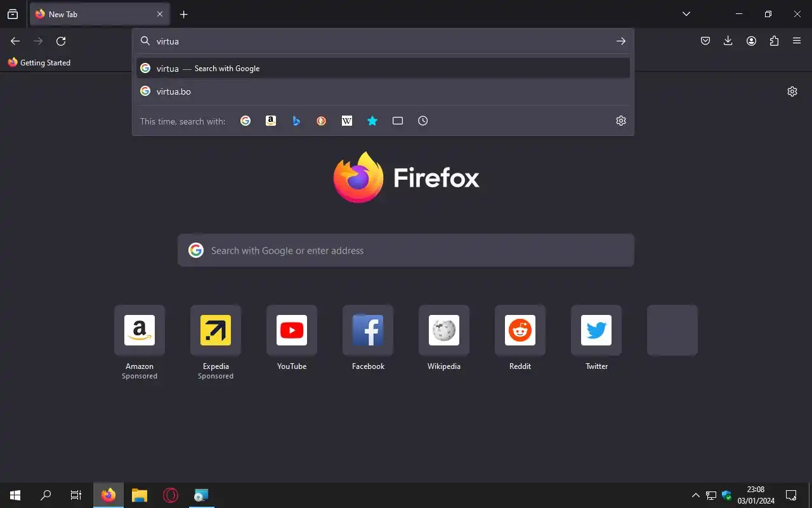The width and height of the screenshot is (812, 508).
Task: Click the Go arrow in address bar
Action: click(620, 41)
